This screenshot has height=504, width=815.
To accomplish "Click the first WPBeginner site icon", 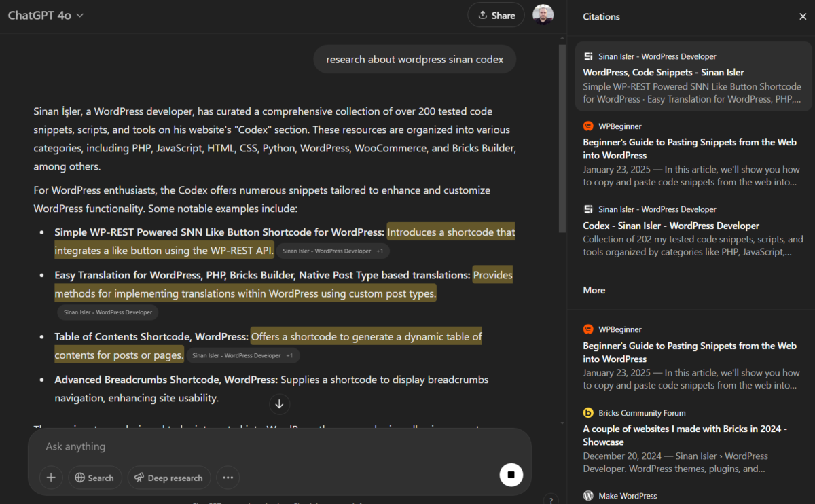I will point(588,126).
